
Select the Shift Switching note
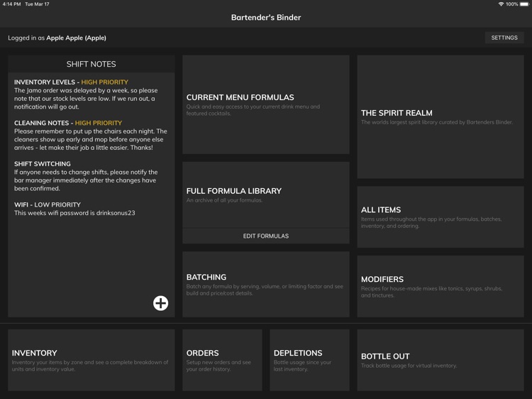(92, 176)
